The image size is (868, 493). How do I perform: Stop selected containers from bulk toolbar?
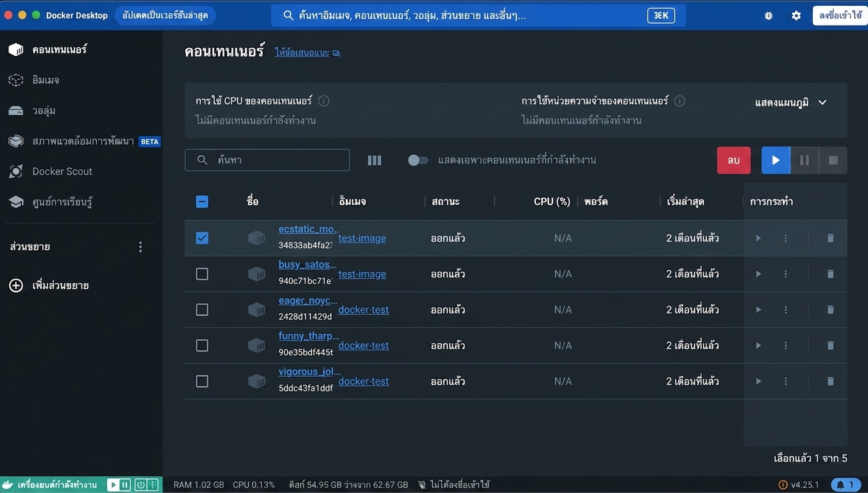[833, 160]
